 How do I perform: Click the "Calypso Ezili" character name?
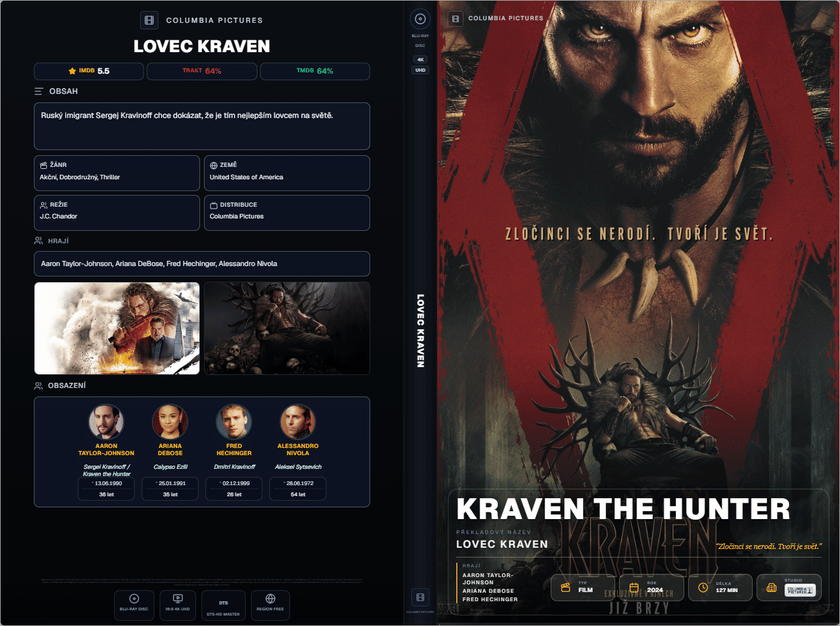(170, 467)
